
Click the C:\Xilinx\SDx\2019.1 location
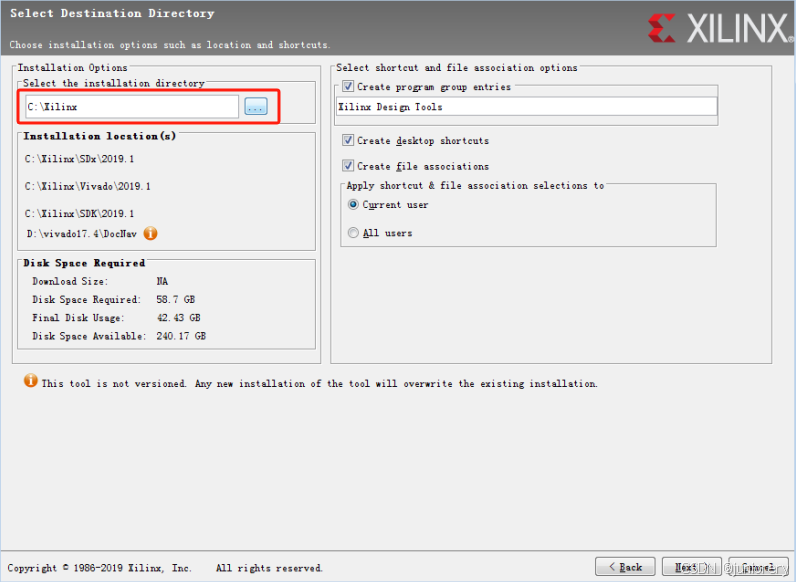coord(80,159)
